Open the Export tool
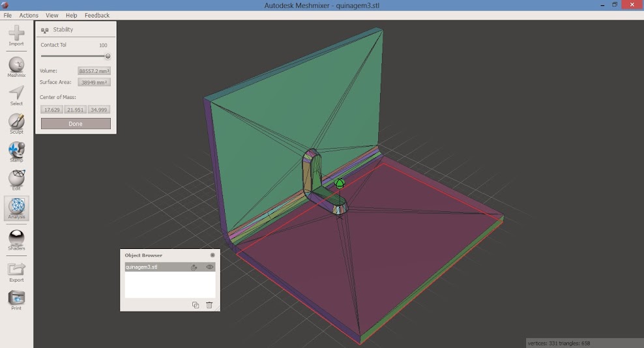This screenshot has width=644, height=348. 16,272
